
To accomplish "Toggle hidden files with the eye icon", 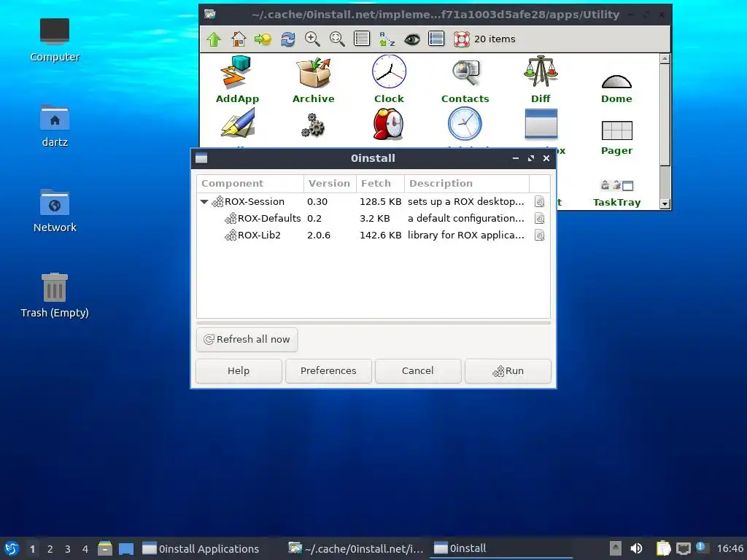I will coord(412,39).
